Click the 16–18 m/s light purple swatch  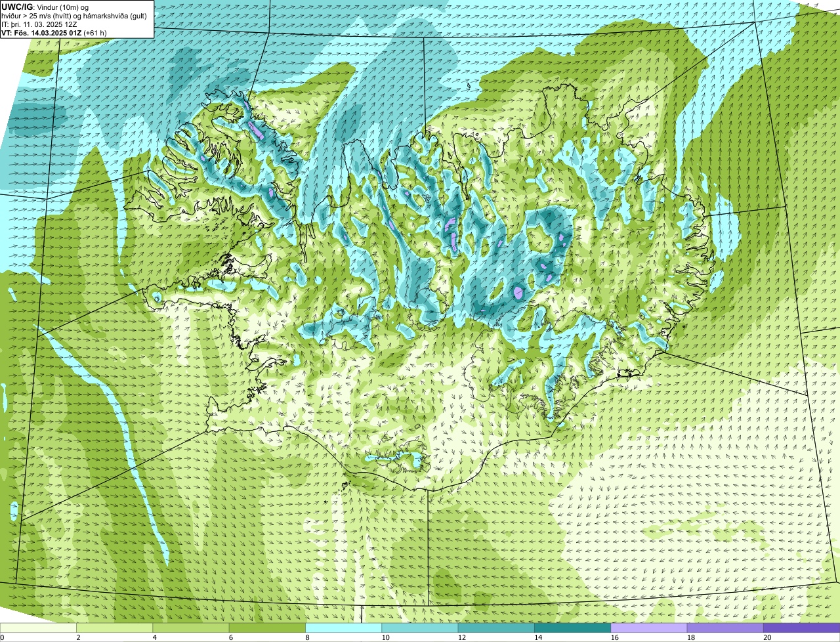tap(649, 628)
